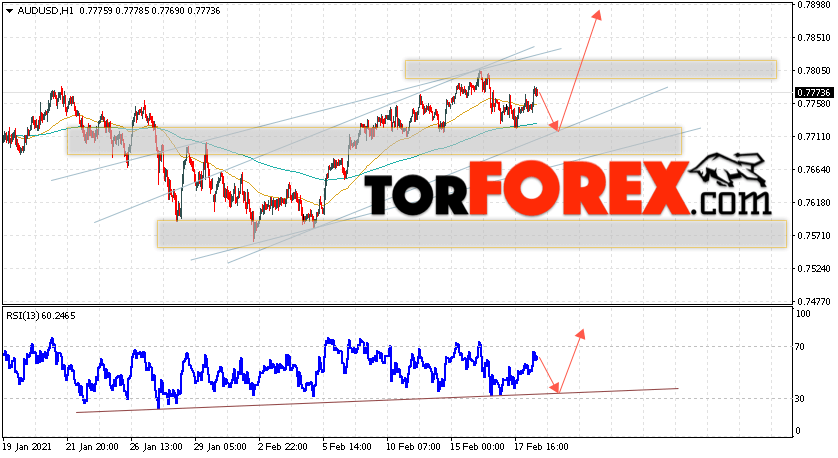Select the RSI scale level 100
The image size is (838, 458).
(x=803, y=314)
